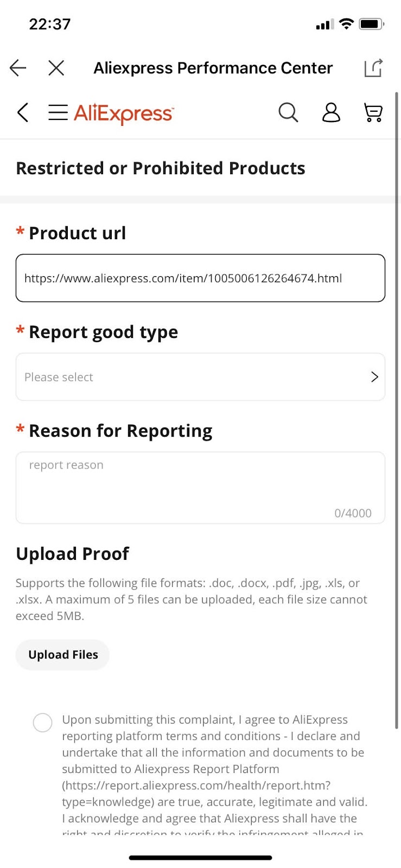Tap the Wi-Fi status icon
This screenshot has width=401, height=868.
(346, 24)
